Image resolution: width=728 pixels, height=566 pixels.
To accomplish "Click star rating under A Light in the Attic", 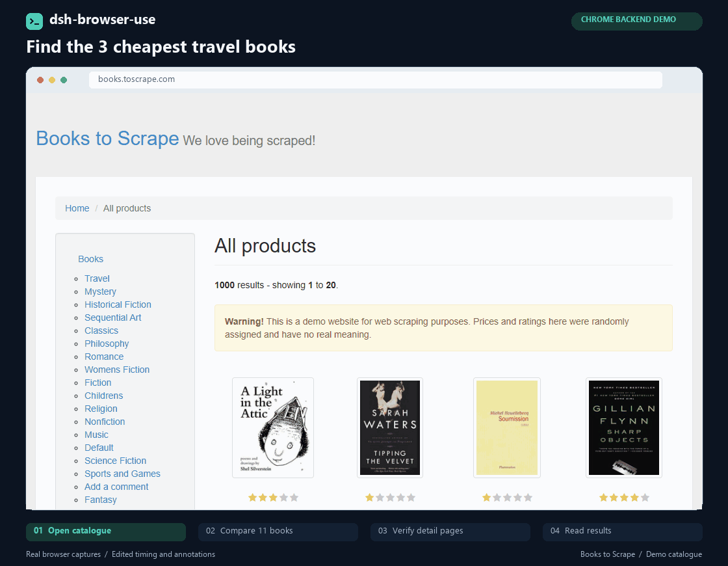I will tap(273, 498).
